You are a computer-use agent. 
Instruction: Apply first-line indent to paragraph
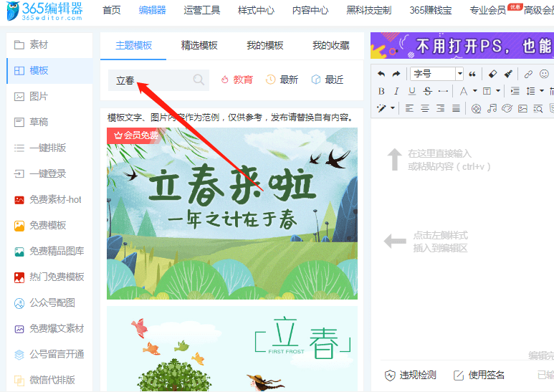(515, 91)
